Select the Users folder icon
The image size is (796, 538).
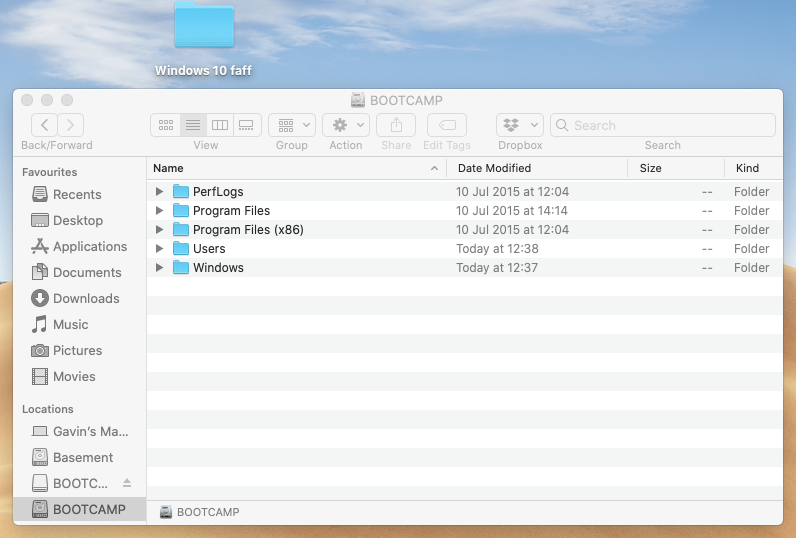[181, 248]
